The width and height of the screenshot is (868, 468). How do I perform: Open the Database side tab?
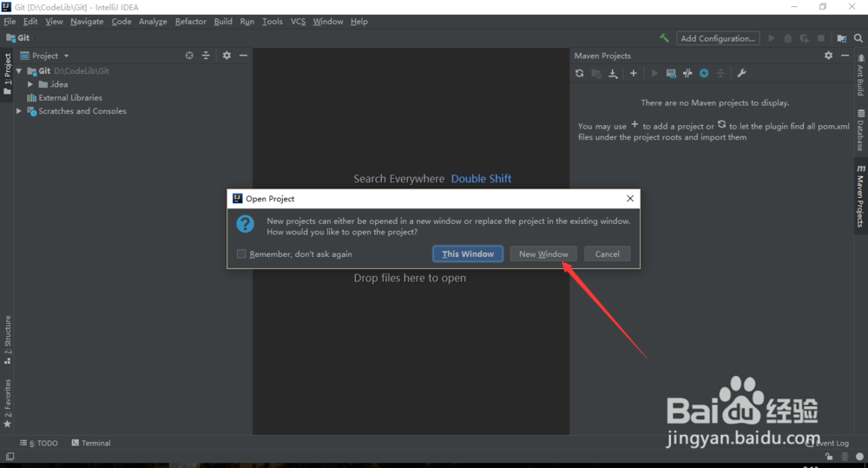tap(860, 131)
